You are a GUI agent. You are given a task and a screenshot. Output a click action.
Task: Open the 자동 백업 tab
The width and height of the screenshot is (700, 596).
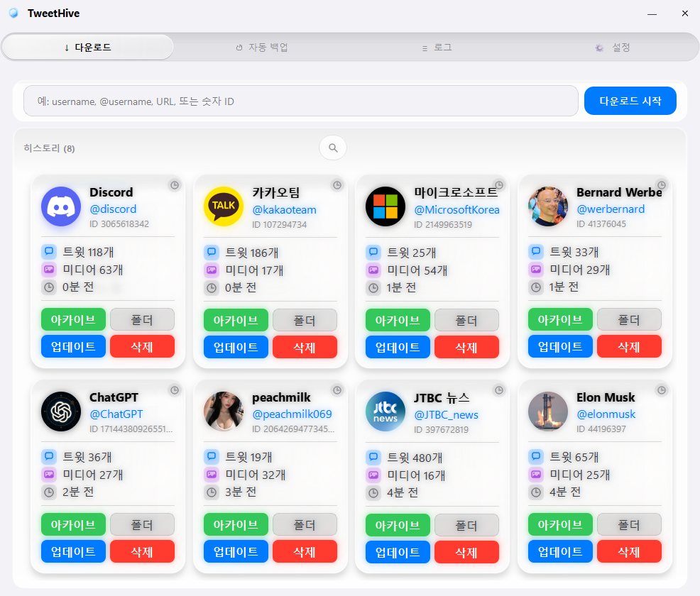(261, 48)
